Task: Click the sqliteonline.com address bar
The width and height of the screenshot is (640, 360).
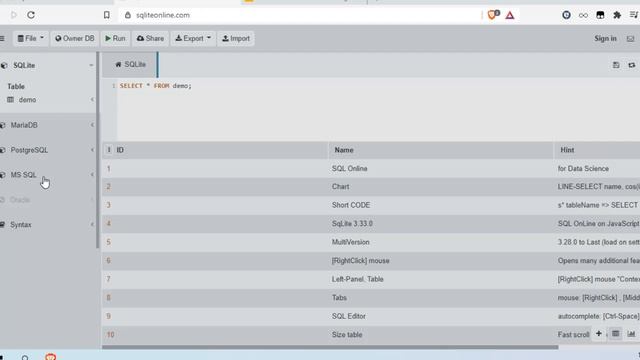Action: (x=163, y=15)
